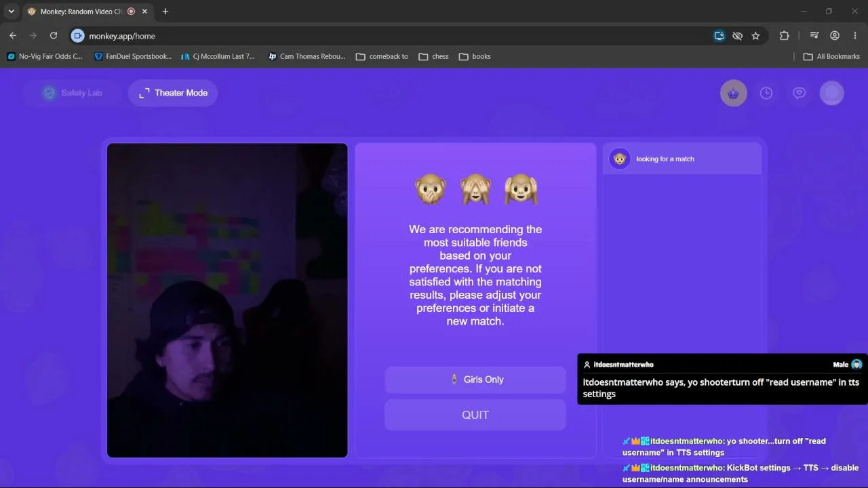Expand the 'comeback to' bookmark folder
This screenshot has width=868, height=488.
pyautogui.click(x=382, y=56)
